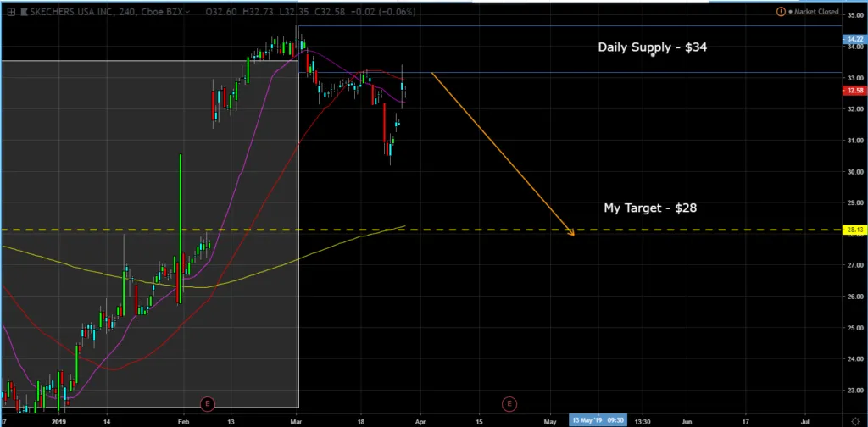This screenshot has height=427, width=868.
Task: Click the Mar label on time axis
Action: (x=296, y=420)
